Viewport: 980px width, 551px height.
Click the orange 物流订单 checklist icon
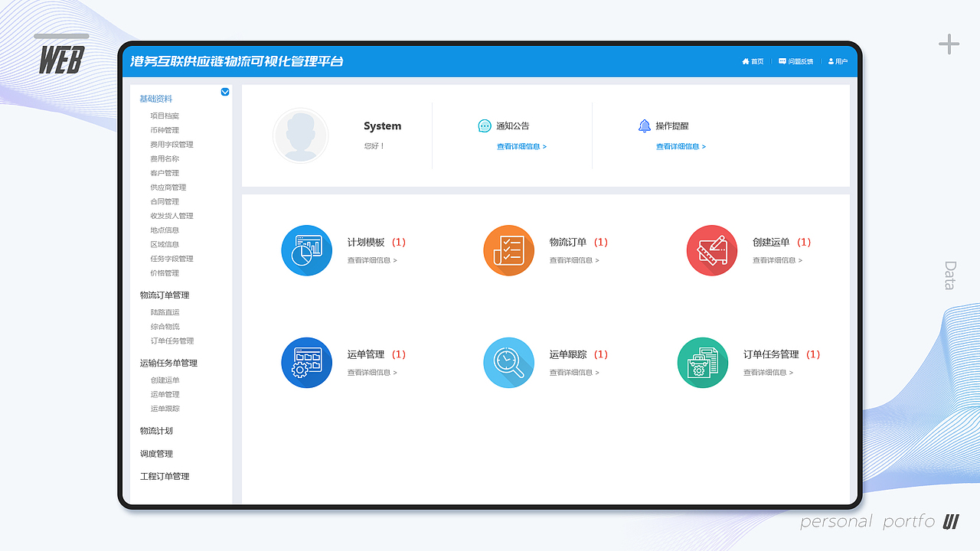(508, 250)
